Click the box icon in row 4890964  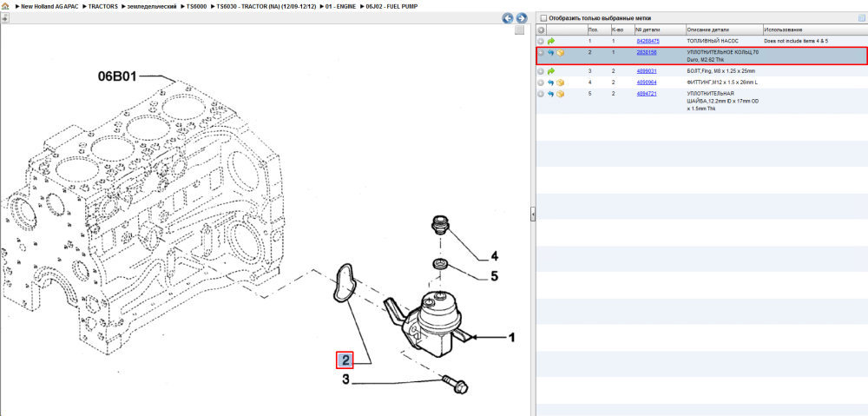point(560,83)
